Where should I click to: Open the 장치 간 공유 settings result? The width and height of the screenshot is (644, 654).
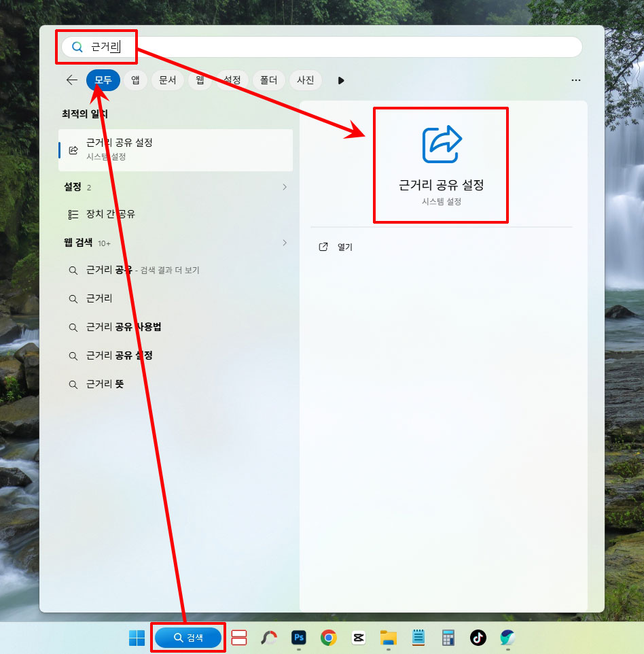[x=110, y=214]
